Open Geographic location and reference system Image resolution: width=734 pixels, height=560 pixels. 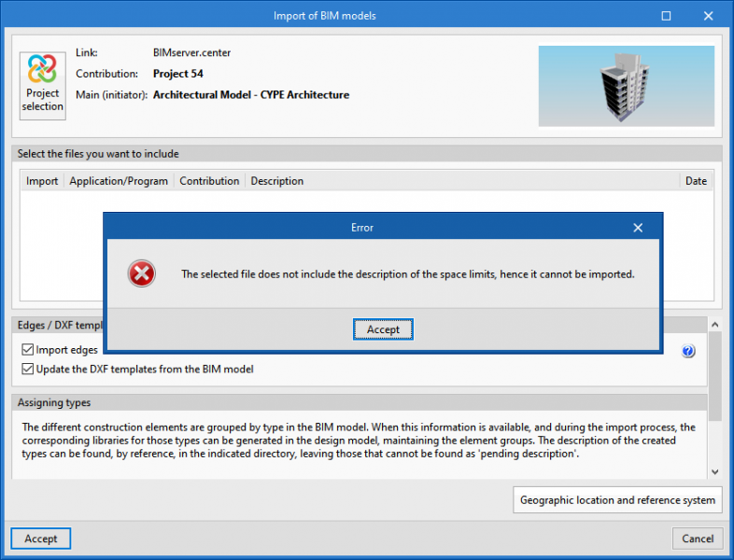coord(617,500)
